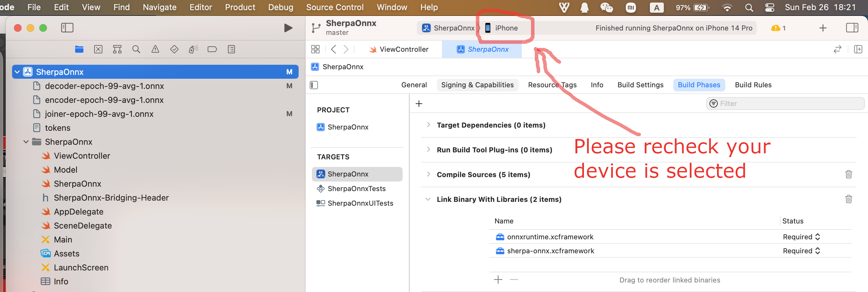
Task: Choose the iPhone run destination
Action: [502, 28]
